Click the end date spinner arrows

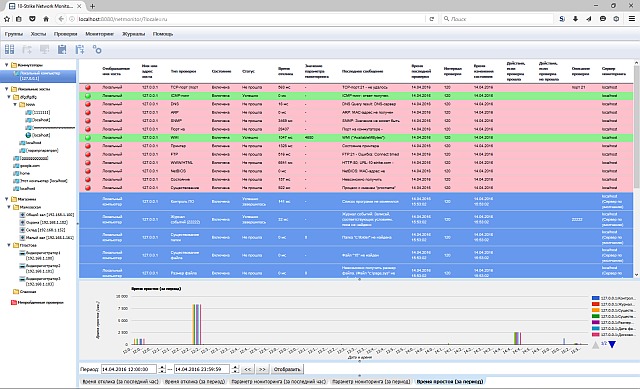[235, 369]
